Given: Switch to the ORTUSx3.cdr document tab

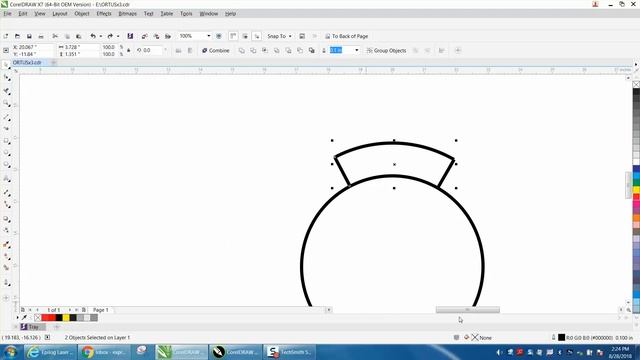Looking at the screenshot, I should point(27,62).
